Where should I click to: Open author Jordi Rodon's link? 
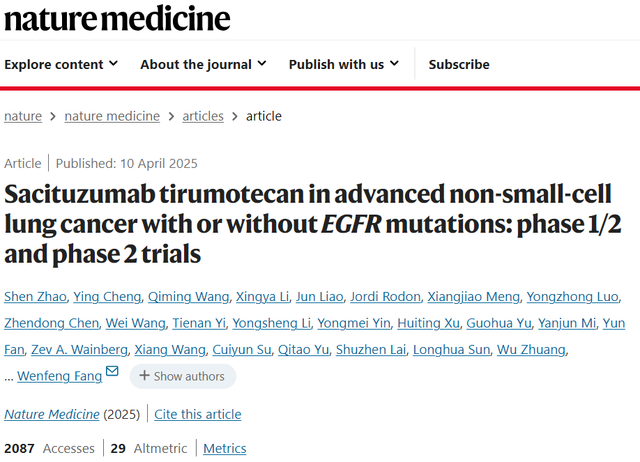click(x=385, y=297)
